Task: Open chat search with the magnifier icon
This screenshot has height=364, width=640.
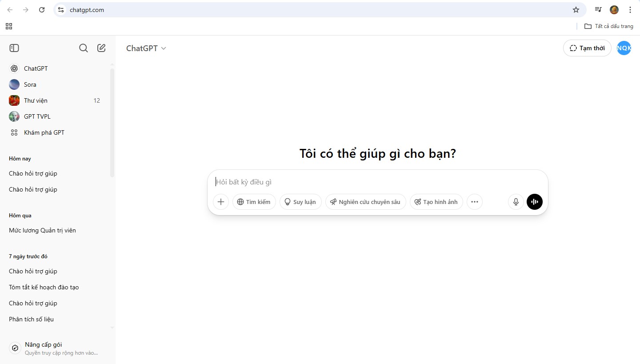Action: (x=84, y=48)
